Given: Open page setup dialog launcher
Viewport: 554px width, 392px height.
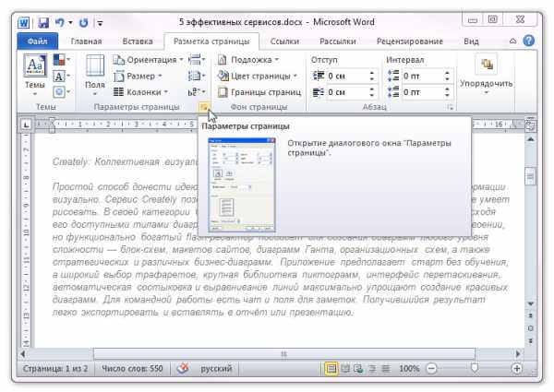Looking at the screenshot, I should [202, 108].
